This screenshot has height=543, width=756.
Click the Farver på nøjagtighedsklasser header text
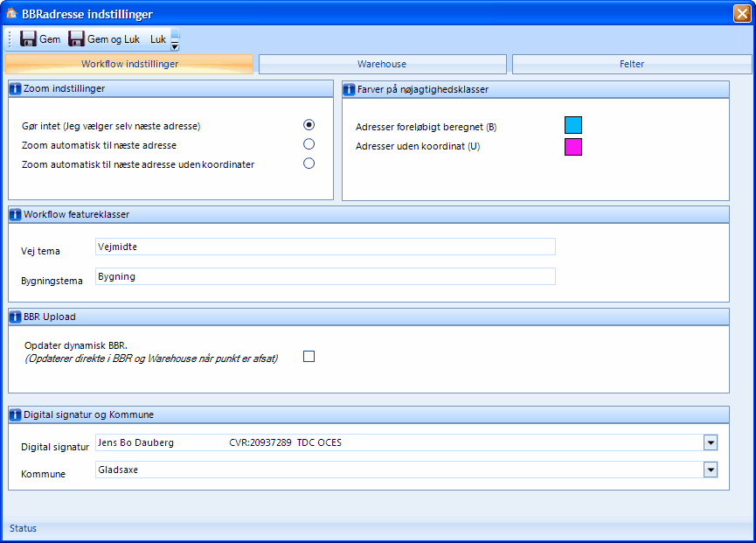(423, 89)
